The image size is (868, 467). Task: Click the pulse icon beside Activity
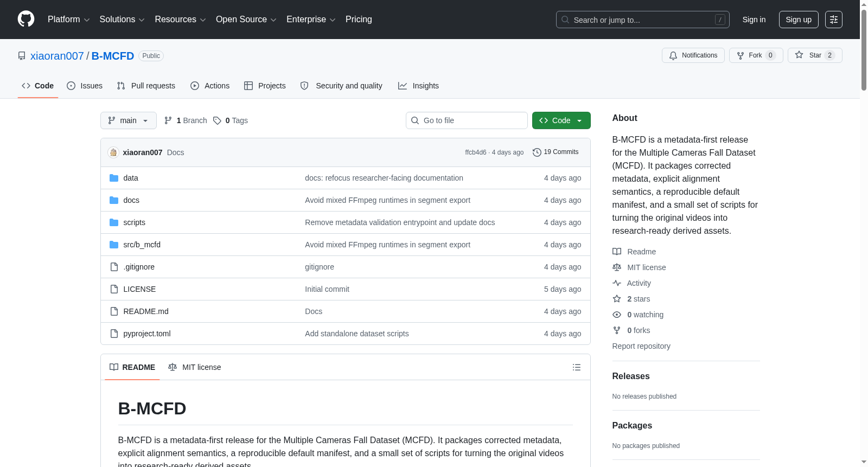click(x=617, y=283)
